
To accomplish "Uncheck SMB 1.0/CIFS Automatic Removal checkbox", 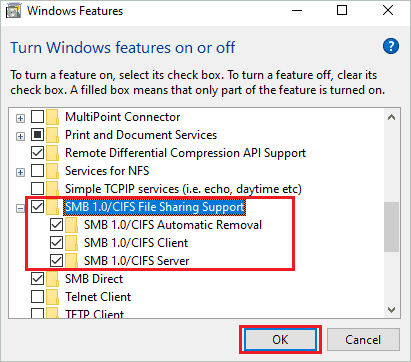I will (56, 225).
